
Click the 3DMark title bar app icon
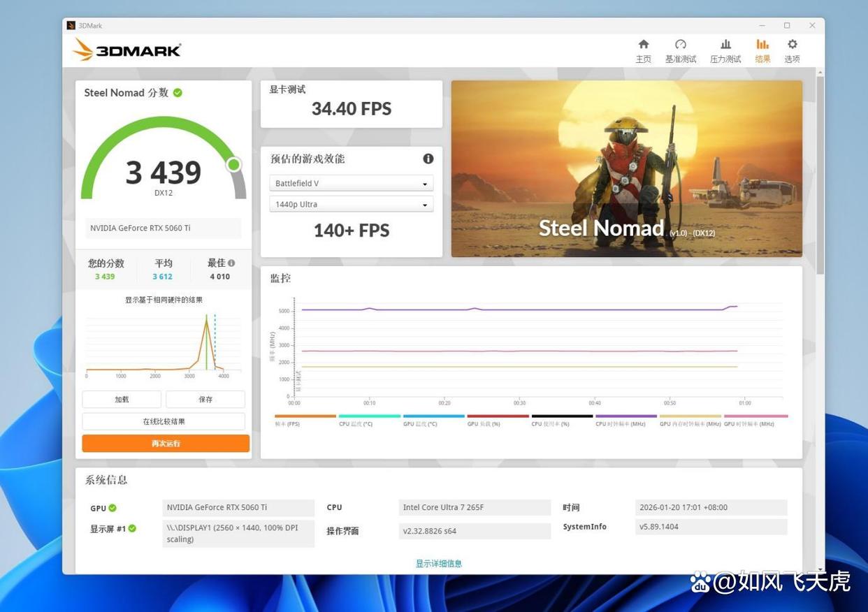tap(71, 25)
